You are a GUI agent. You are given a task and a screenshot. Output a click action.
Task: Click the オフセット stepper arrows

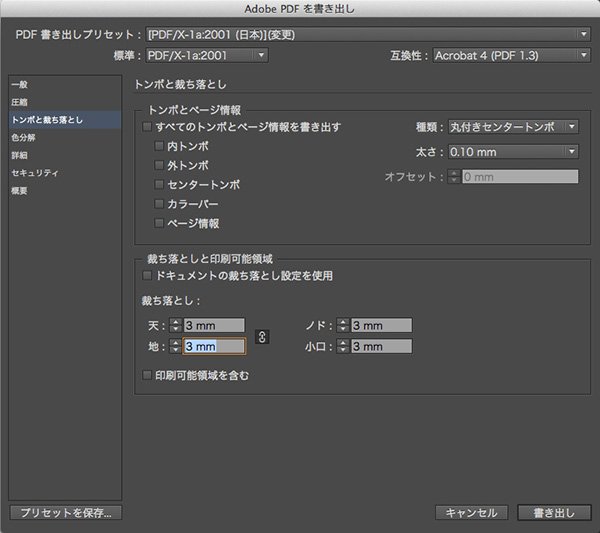click(x=454, y=177)
